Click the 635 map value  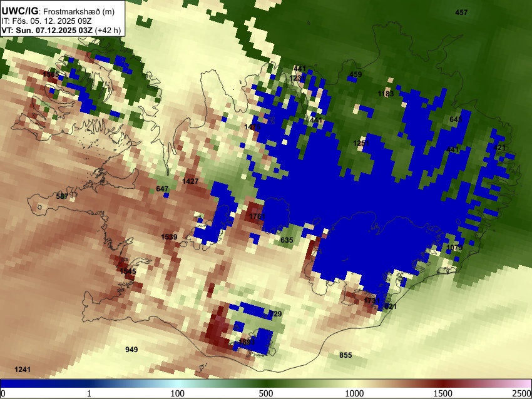(287, 240)
